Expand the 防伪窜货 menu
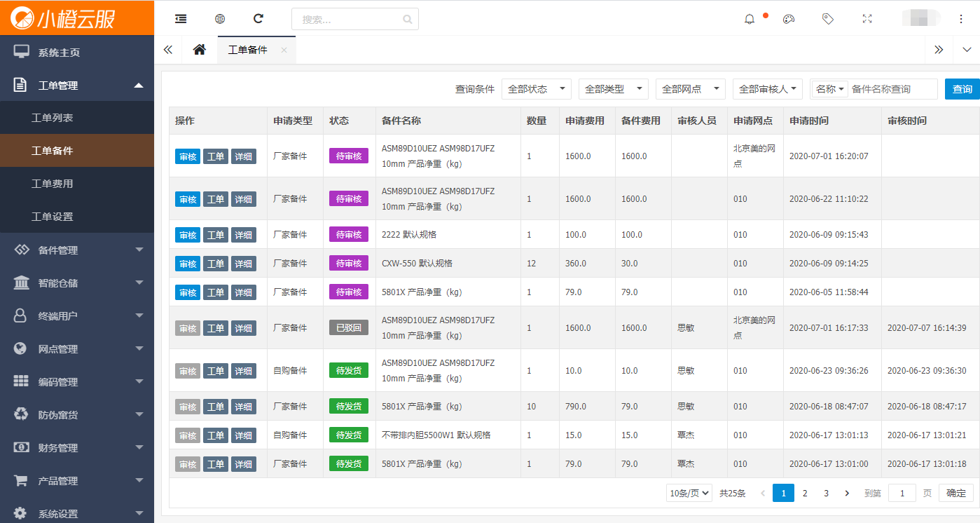980x523 pixels. pos(77,415)
